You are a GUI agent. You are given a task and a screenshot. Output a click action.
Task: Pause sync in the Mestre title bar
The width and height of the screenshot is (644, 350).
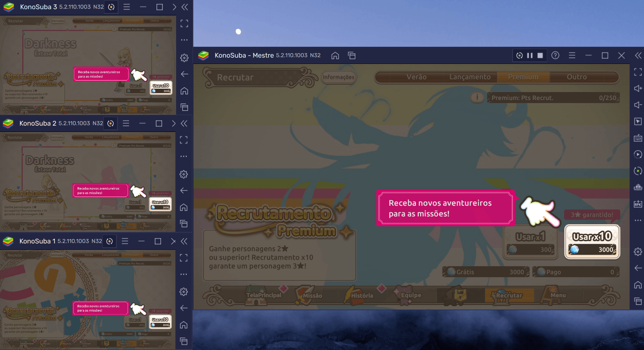pos(530,55)
